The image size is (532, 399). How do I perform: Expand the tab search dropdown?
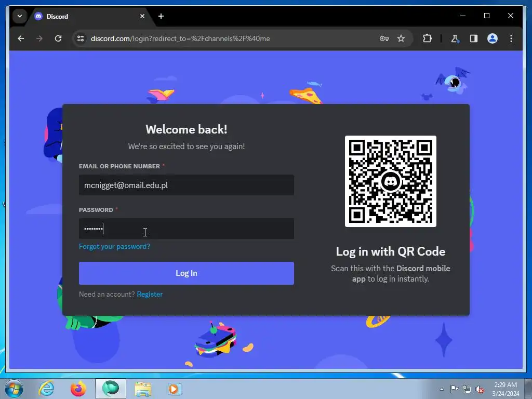[x=20, y=16]
